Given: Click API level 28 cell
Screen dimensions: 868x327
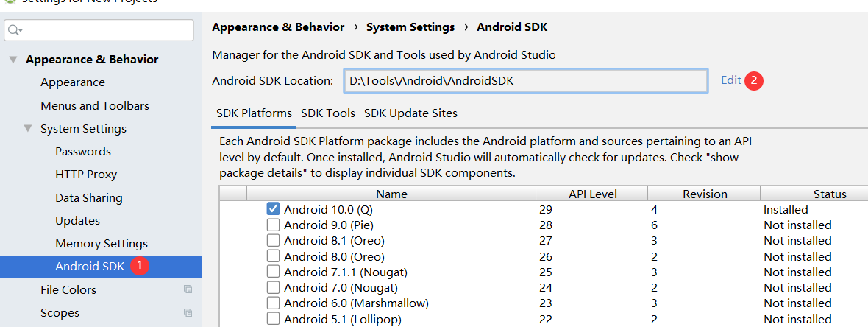Looking at the screenshot, I should 545,225.
